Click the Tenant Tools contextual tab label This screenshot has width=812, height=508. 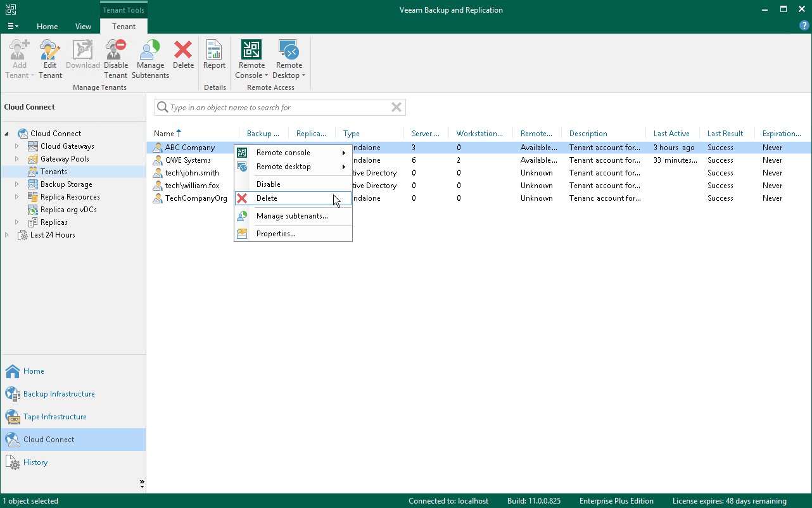point(124,10)
